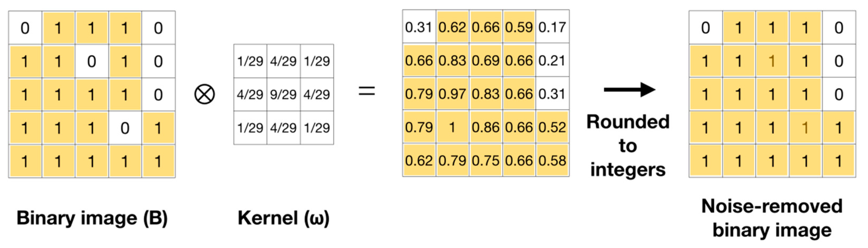Screen dimensions: 868x248
Task: Click the "Binary image (B)" label
Action: (x=92, y=218)
